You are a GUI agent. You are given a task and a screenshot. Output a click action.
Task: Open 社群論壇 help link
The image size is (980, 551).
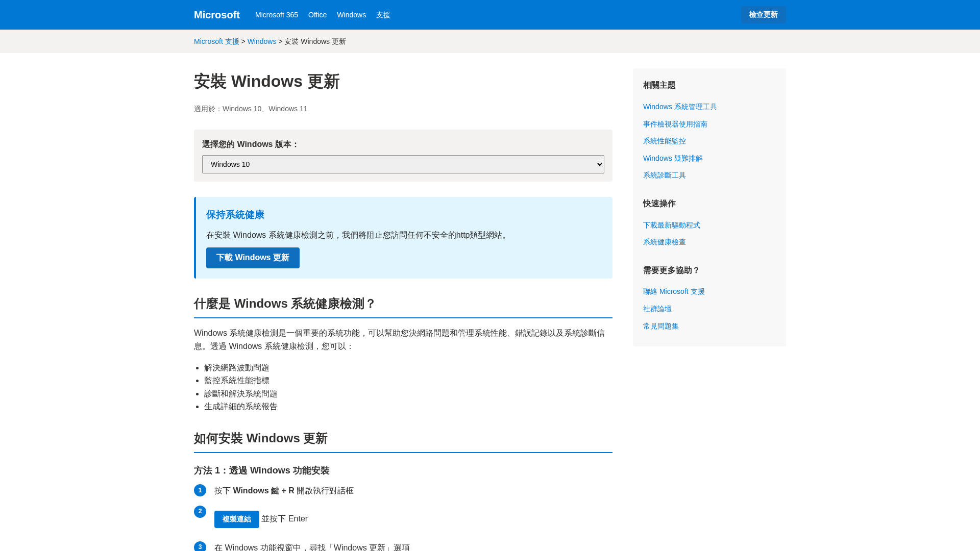657,309
